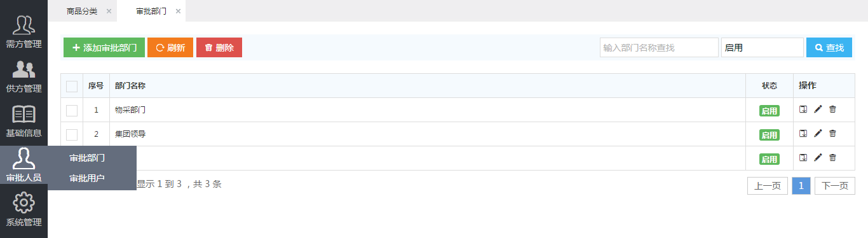
Task: Open 供方管理 sidebar icon
Action: coord(24,69)
